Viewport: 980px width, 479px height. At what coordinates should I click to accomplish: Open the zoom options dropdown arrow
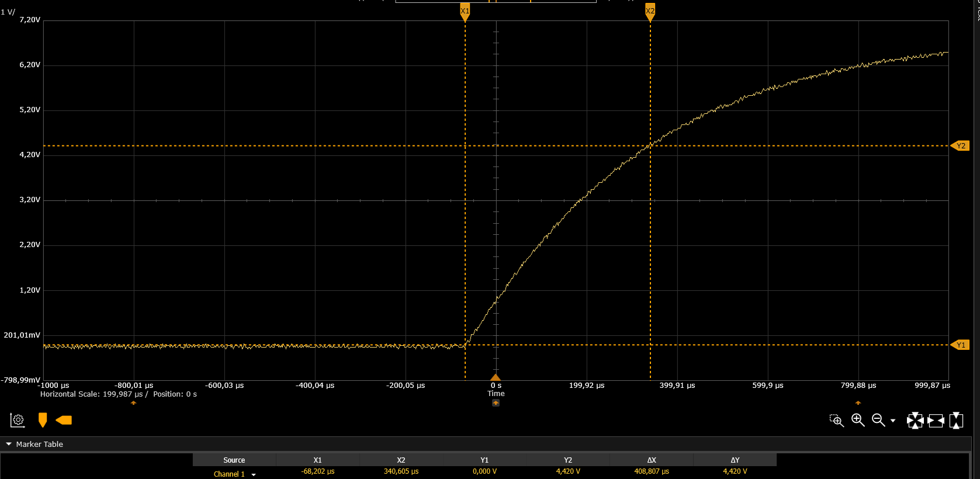click(x=893, y=421)
